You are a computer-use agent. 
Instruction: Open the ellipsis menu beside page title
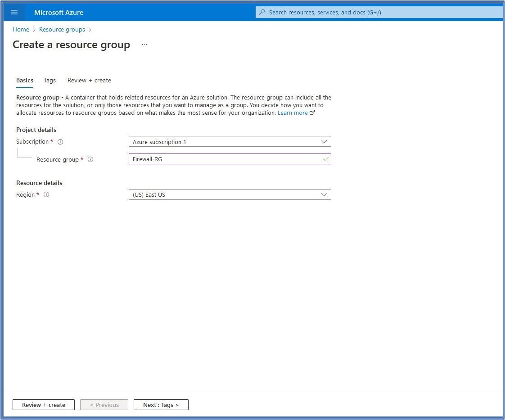coord(144,45)
